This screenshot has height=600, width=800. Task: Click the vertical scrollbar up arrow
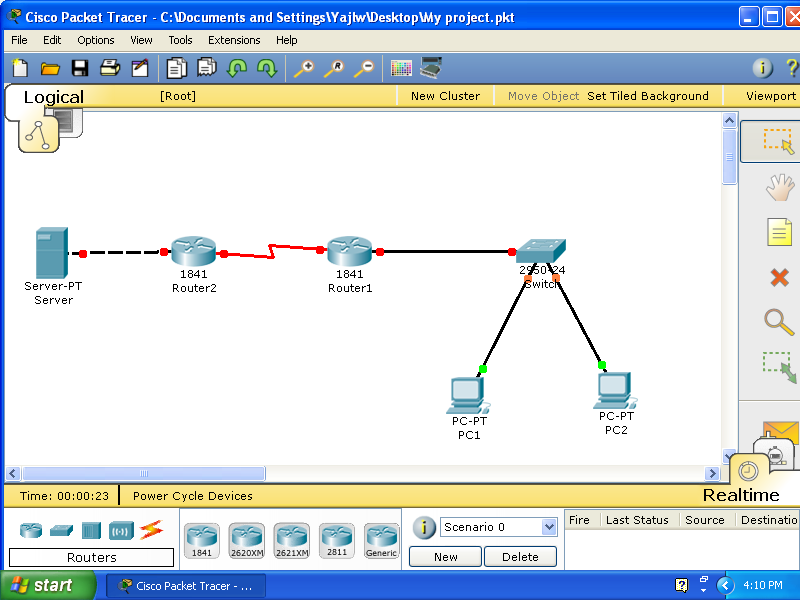coord(729,120)
